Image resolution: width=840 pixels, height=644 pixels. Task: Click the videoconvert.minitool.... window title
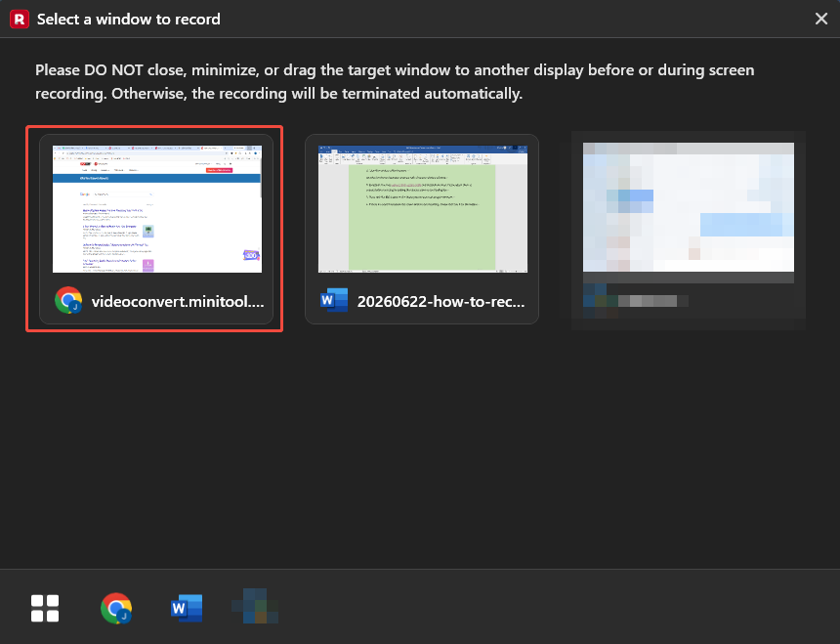(x=178, y=302)
